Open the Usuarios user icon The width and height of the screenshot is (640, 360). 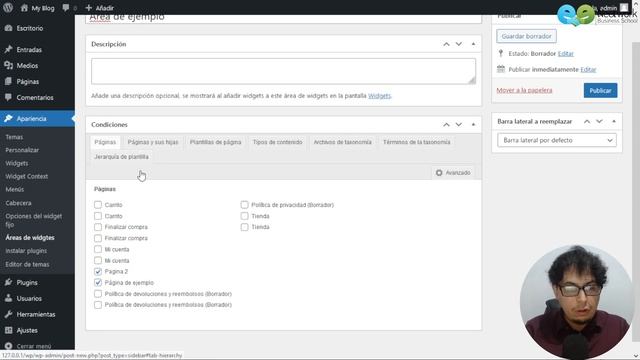click(8, 298)
